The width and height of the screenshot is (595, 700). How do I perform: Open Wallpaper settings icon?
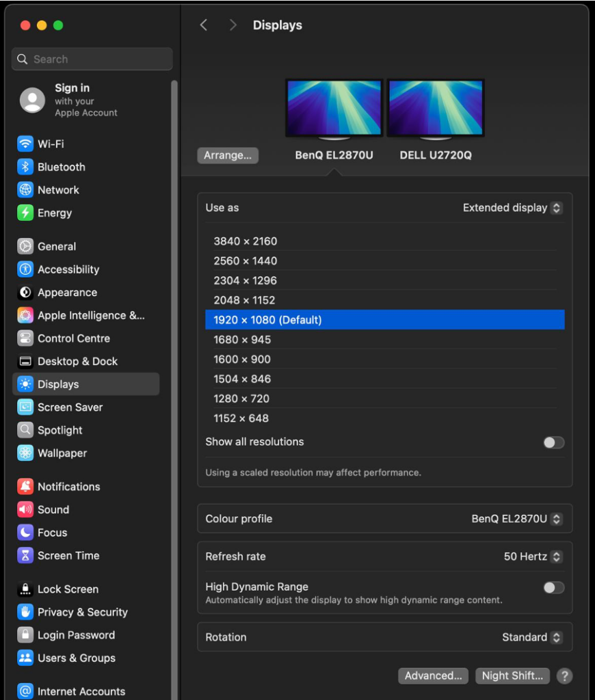(25, 453)
